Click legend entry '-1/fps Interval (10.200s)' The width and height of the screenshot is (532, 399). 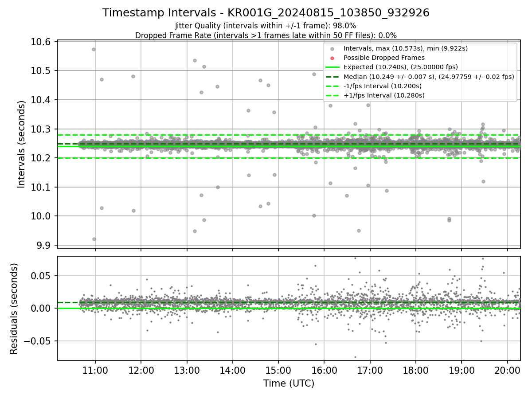pos(383,86)
